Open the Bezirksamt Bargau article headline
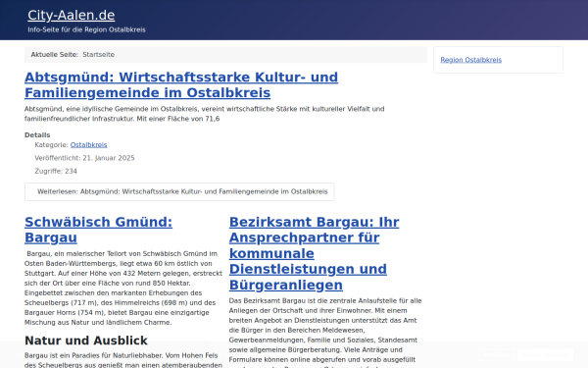 coord(315,253)
